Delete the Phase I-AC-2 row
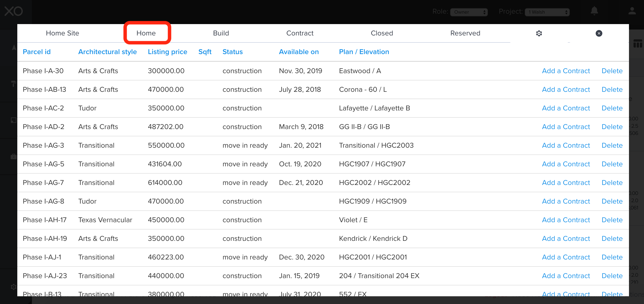 pos(612,108)
